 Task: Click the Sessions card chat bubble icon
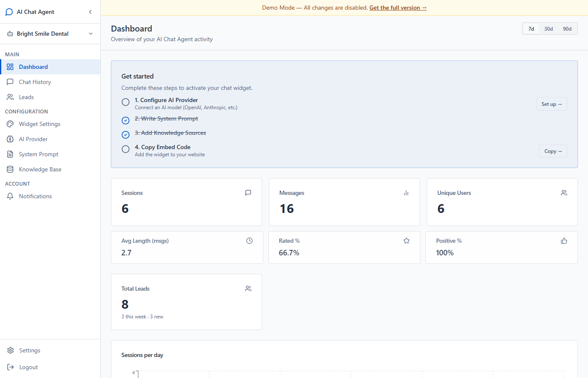tap(248, 193)
